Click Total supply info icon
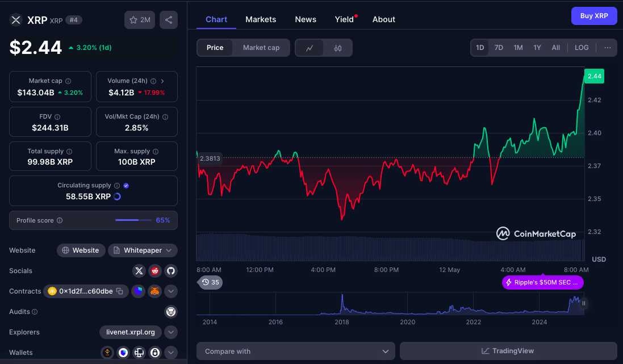 click(69, 152)
